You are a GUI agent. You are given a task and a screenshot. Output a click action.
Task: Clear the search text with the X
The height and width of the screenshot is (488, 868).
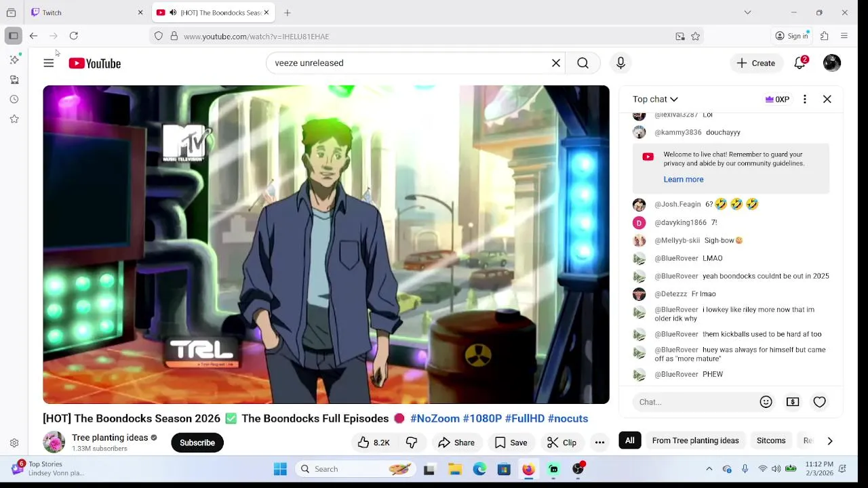tap(556, 63)
